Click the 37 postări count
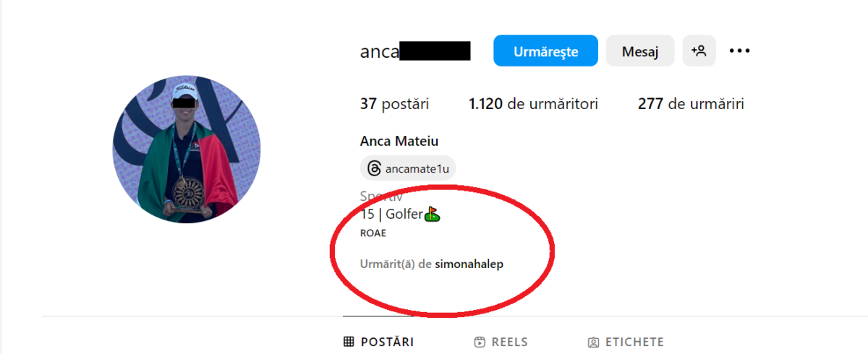Screen dimensions: 868x354 click(394, 104)
